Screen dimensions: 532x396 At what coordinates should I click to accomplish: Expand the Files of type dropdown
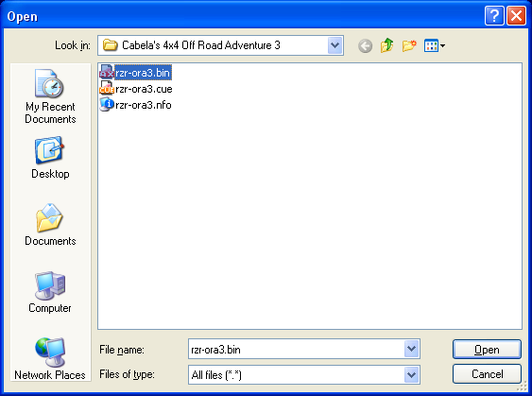[412, 374]
